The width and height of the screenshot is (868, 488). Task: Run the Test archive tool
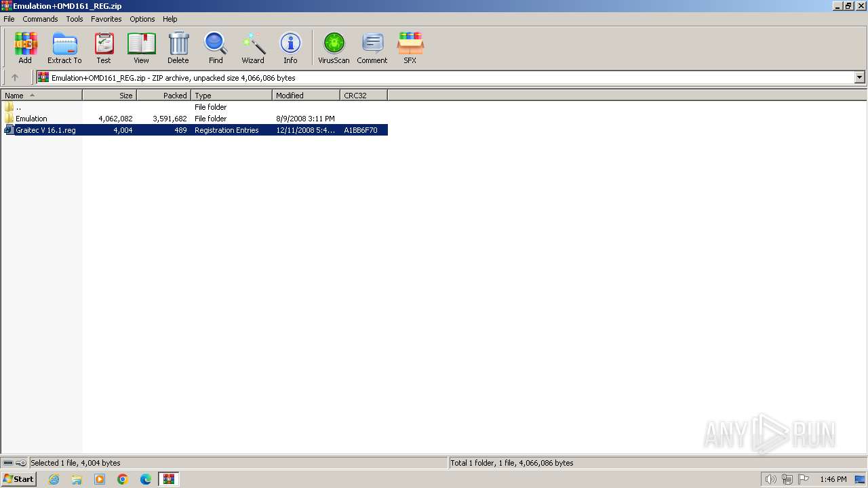[104, 48]
